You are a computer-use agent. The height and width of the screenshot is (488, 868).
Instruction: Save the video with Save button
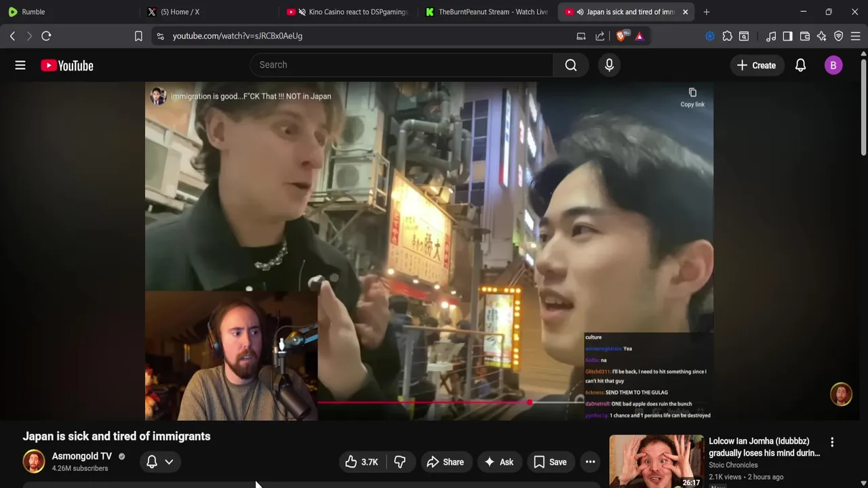pos(550,462)
